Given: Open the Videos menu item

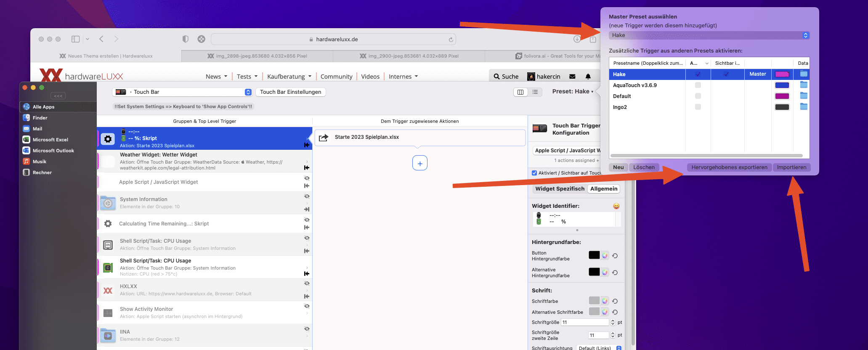Looking at the screenshot, I should click(x=370, y=77).
